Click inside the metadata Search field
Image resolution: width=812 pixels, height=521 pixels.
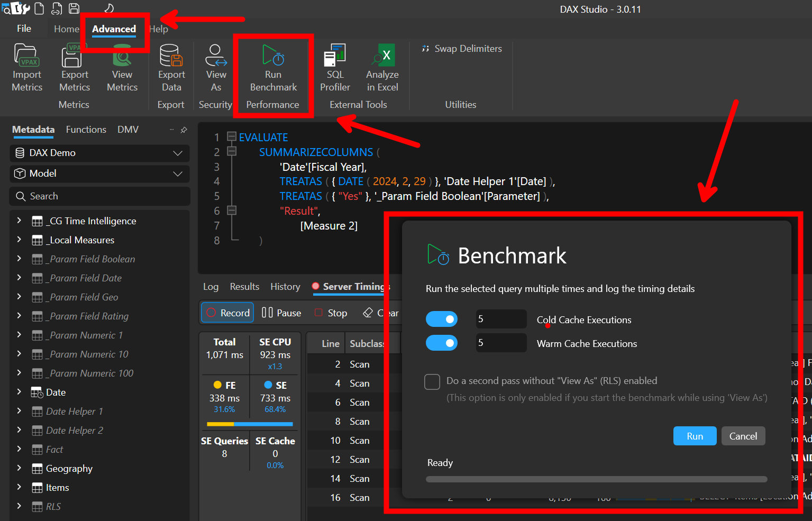click(99, 196)
